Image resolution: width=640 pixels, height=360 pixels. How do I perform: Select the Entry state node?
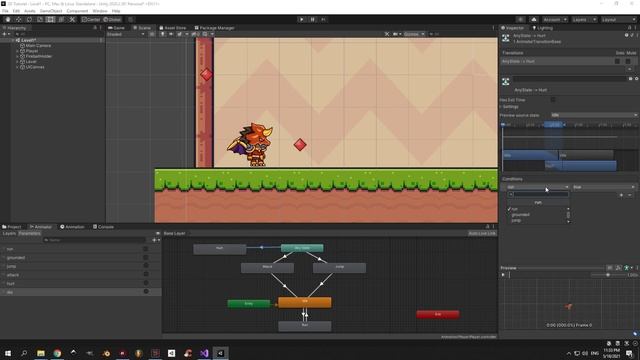tap(249, 304)
